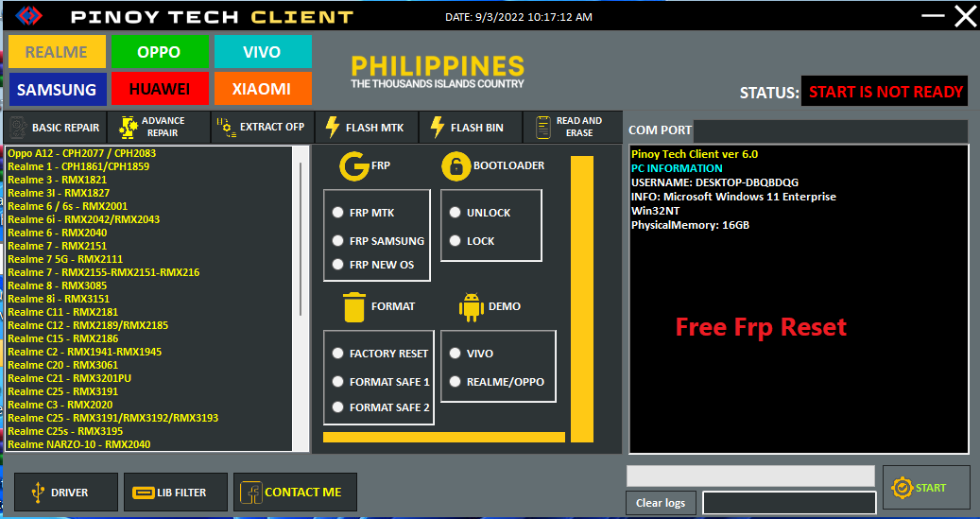Image resolution: width=980 pixels, height=519 pixels.
Task: Click the Pinoy Tech logo icon
Action: pos(28,15)
